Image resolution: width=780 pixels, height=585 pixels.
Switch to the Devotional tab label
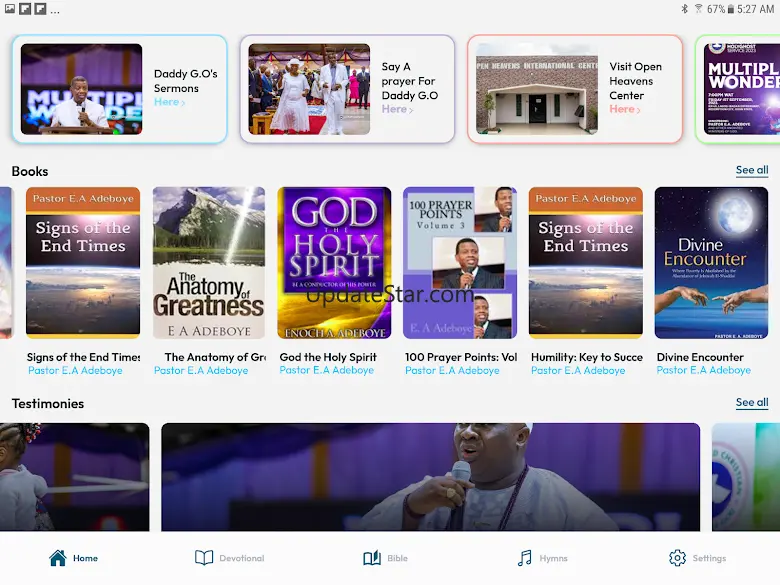242,558
